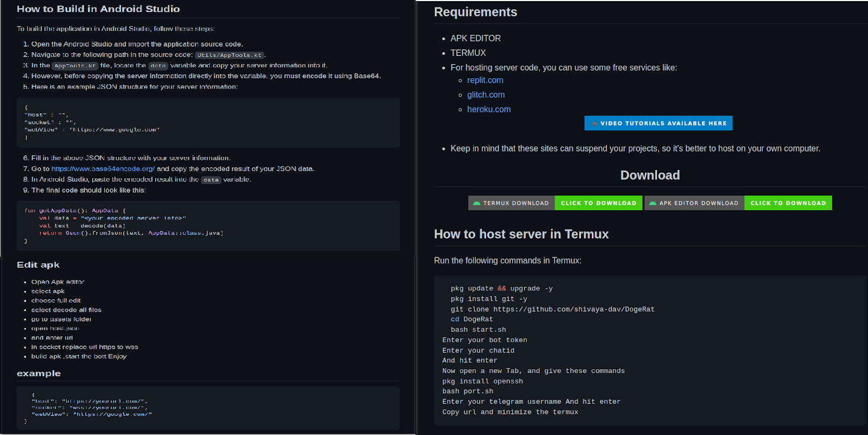Click the APK Editor Download badge label
The image size is (868, 435).
pyautogui.click(x=694, y=203)
